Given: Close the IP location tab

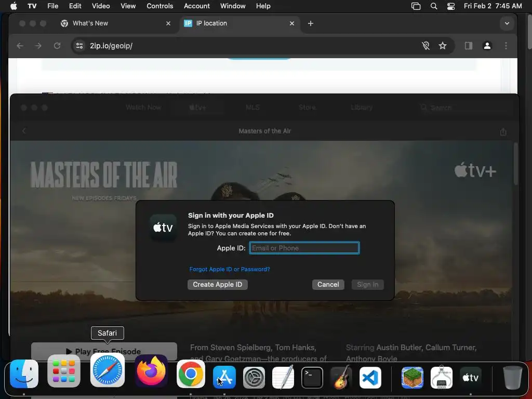Looking at the screenshot, I should click(292, 23).
